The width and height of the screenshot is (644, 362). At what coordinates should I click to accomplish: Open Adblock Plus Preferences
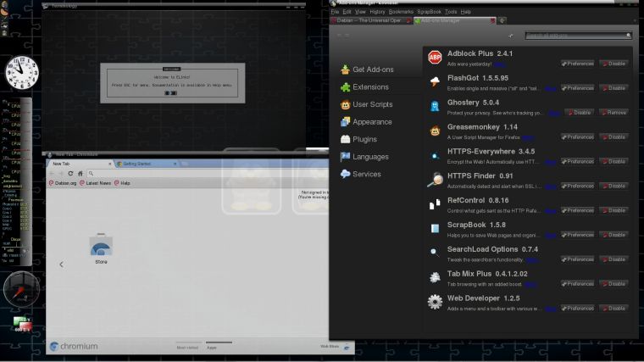coord(577,64)
